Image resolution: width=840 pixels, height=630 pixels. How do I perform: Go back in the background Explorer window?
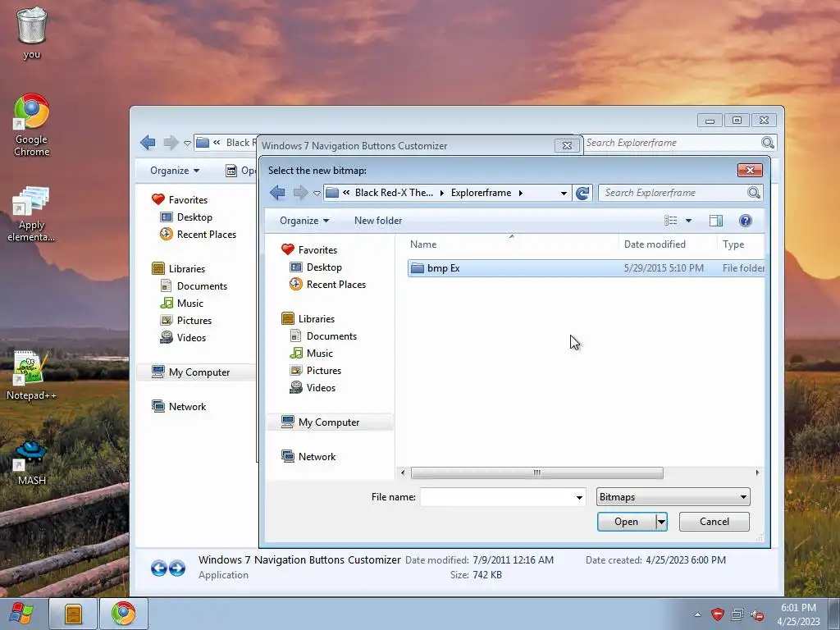[x=148, y=143]
